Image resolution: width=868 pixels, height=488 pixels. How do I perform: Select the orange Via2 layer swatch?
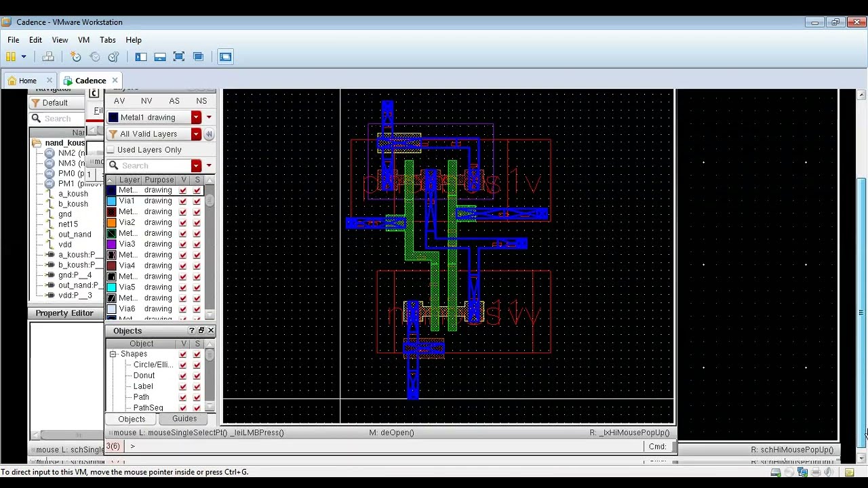tap(112, 222)
